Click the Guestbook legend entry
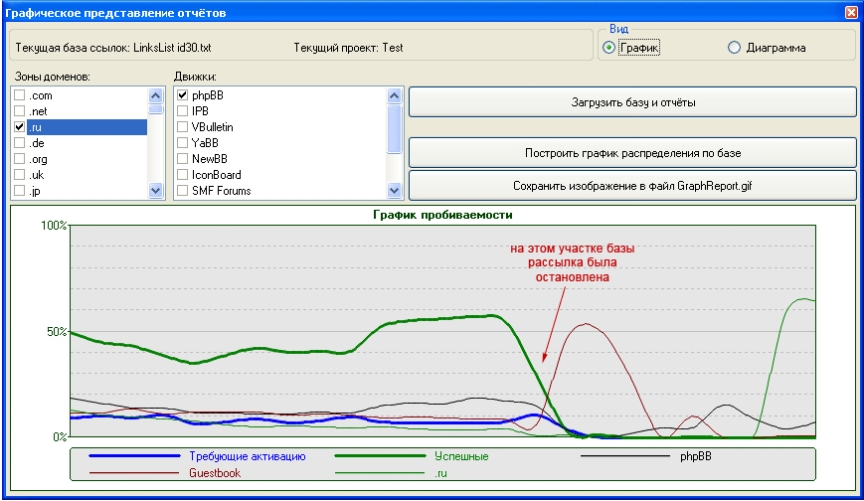The height and width of the screenshot is (501, 864). coord(215,473)
